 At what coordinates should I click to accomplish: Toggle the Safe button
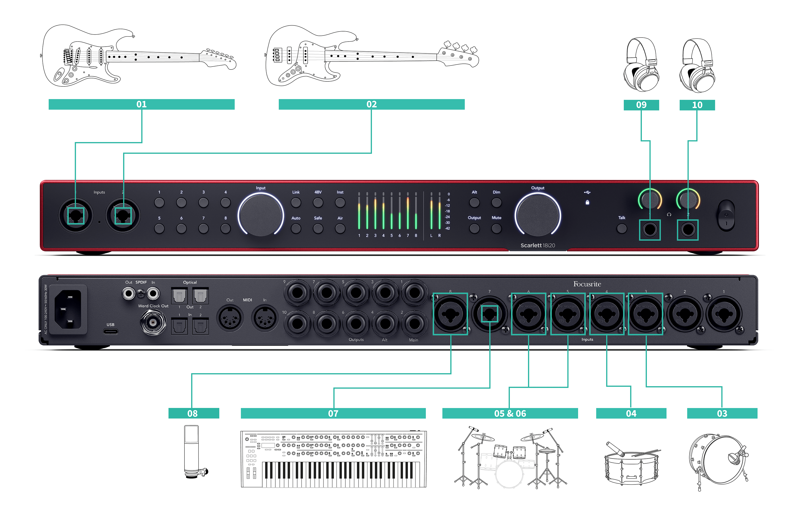[x=318, y=229]
